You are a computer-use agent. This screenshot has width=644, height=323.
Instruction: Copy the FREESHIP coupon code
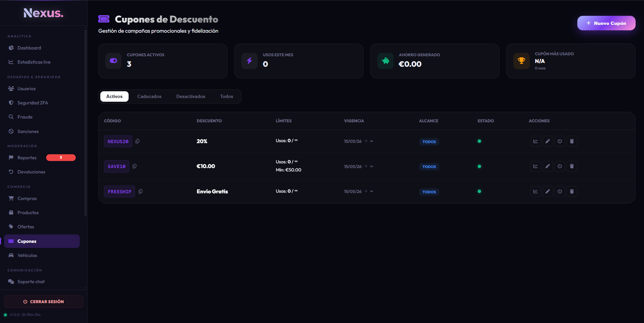pyautogui.click(x=140, y=191)
